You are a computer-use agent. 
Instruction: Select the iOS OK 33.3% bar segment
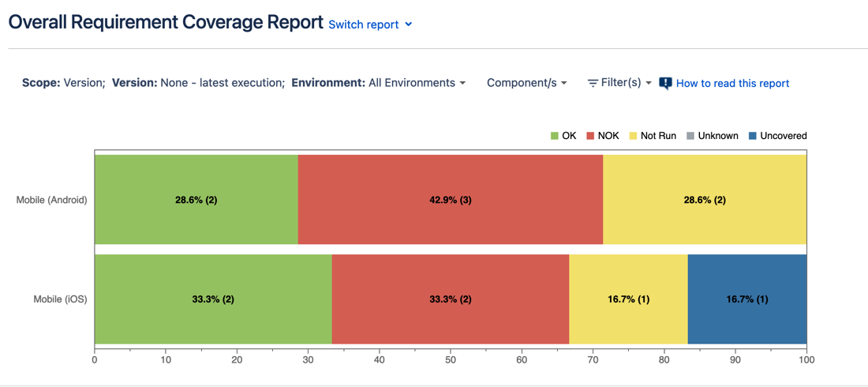213,299
